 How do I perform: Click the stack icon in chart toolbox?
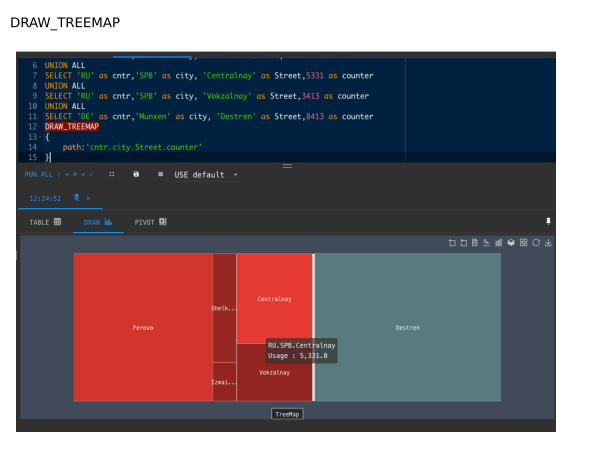click(x=511, y=243)
